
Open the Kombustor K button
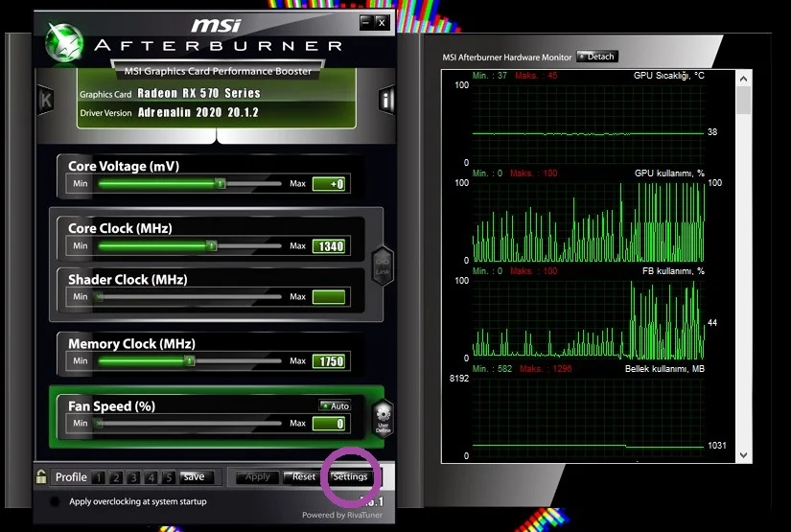coord(46,100)
